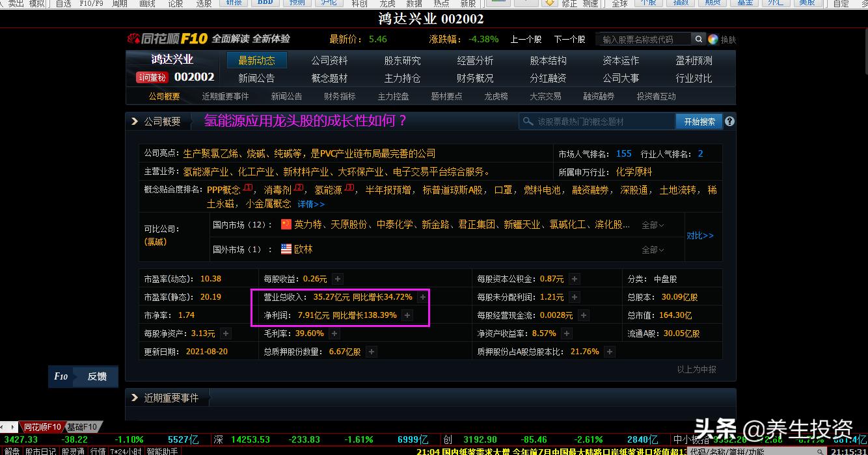Viewport: 868px width, 455px height.
Task: Select the 龙虎榜 section tab
Action: point(495,96)
